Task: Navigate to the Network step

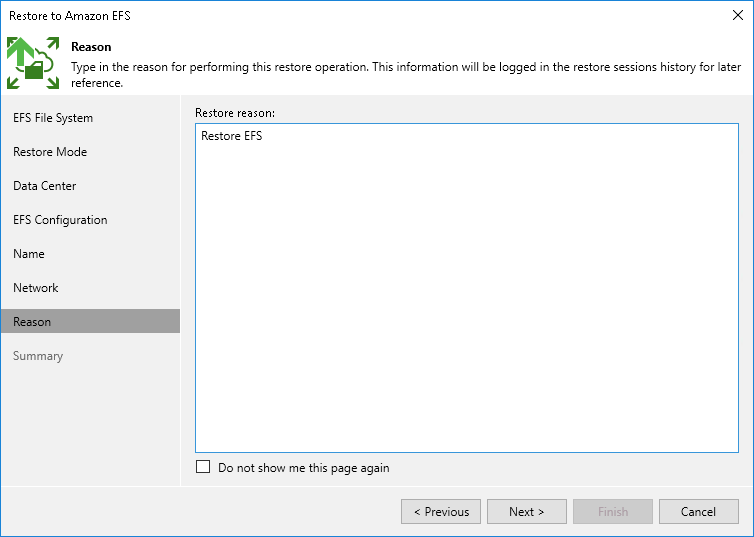Action: tap(36, 288)
